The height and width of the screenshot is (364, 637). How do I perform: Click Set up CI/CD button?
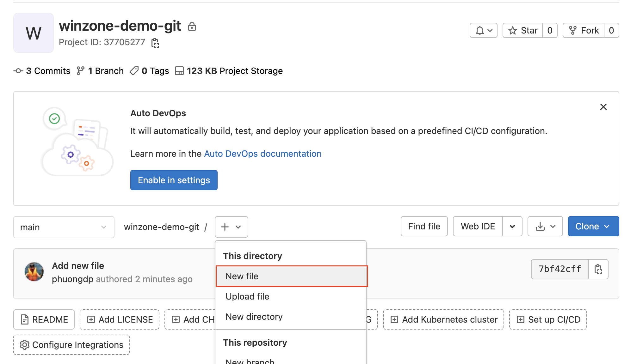coord(548,319)
